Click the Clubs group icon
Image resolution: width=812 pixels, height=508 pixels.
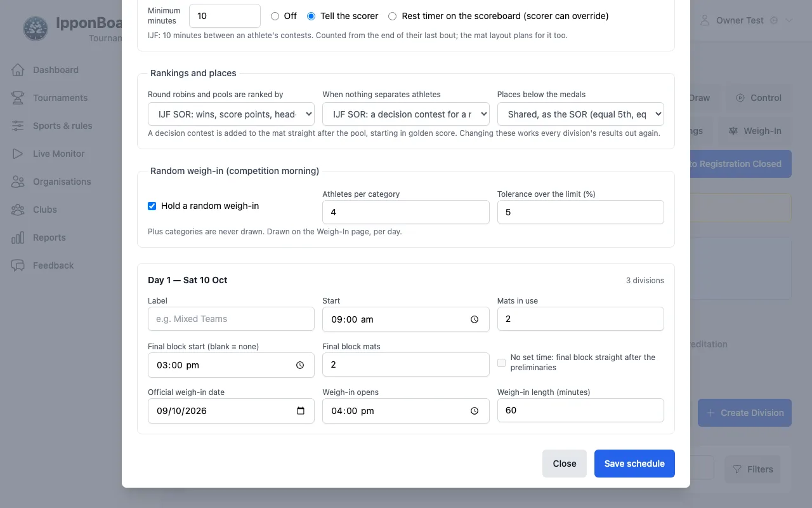click(x=18, y=210)
